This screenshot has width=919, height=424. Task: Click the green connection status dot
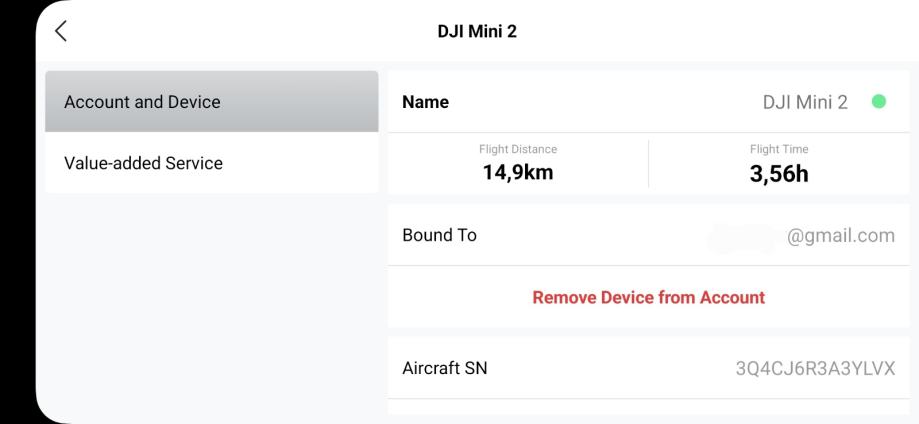click(x=879, y=102)
